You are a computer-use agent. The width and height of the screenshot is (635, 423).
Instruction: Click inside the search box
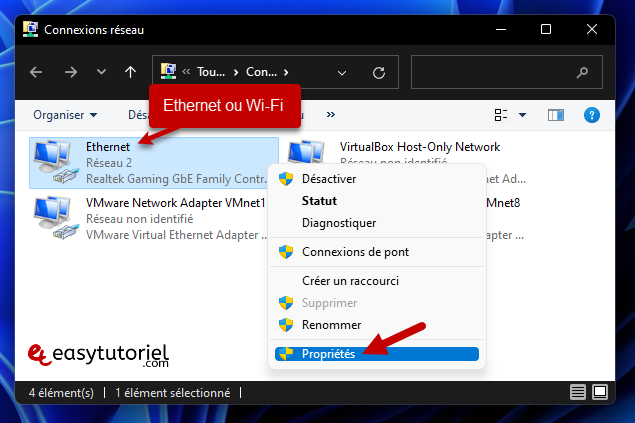tap(507, 72)
